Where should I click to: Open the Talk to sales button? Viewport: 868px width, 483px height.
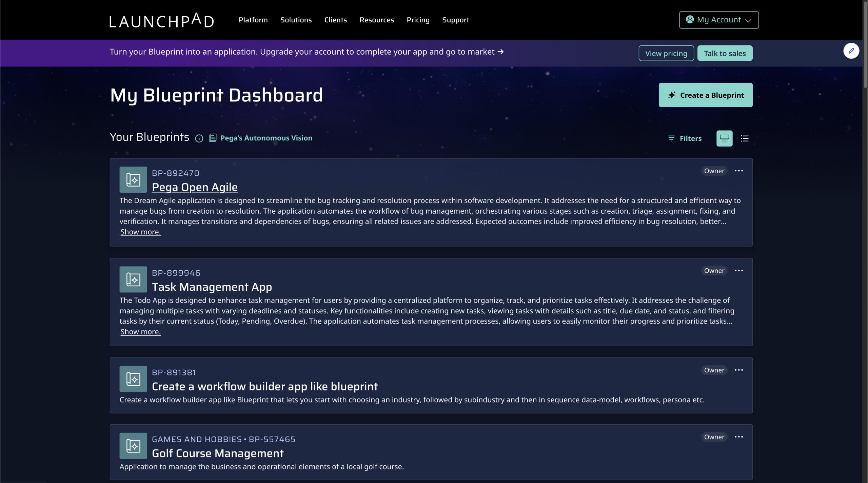coord(725,53)
